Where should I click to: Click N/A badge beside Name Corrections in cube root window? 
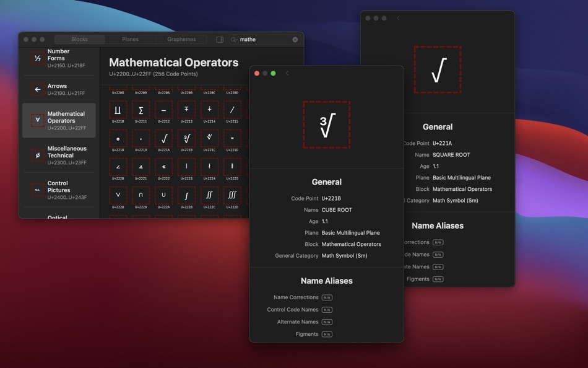pyautogui.click(x=327, y=297)
